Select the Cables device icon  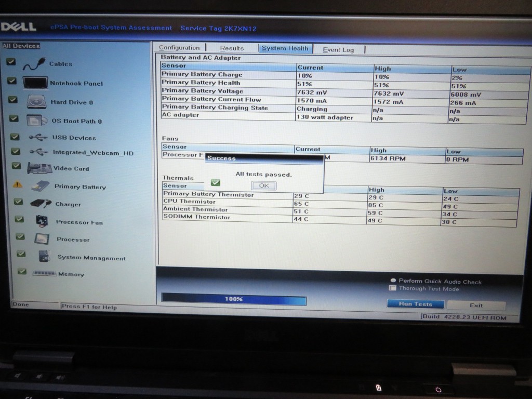pyautogui.click(x=34, y=64)
